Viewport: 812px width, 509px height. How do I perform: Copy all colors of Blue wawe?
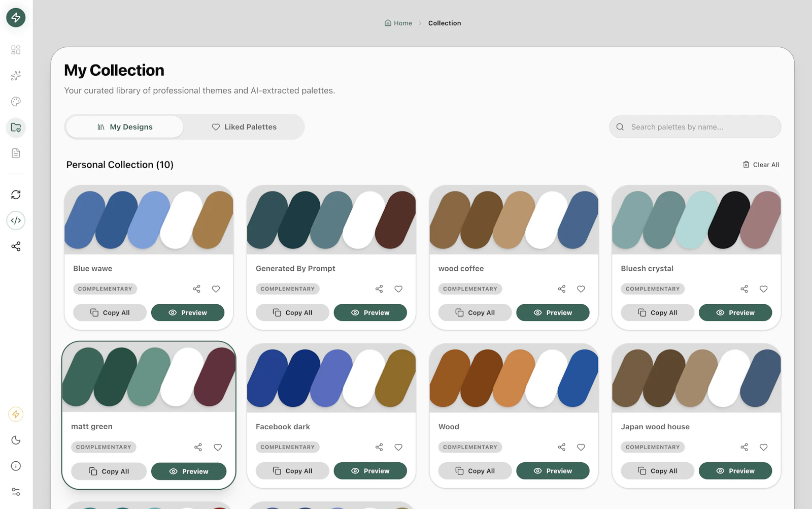[110, 313]
